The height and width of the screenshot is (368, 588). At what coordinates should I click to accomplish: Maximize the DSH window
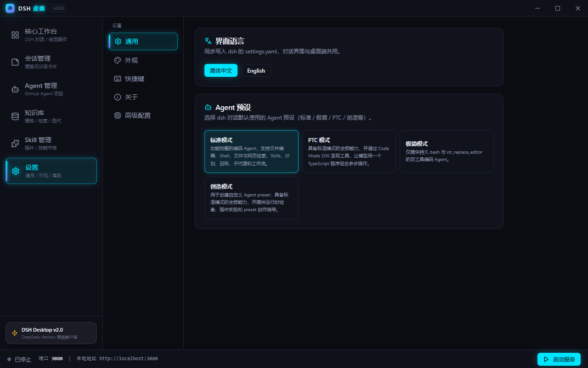coord(558,8)
